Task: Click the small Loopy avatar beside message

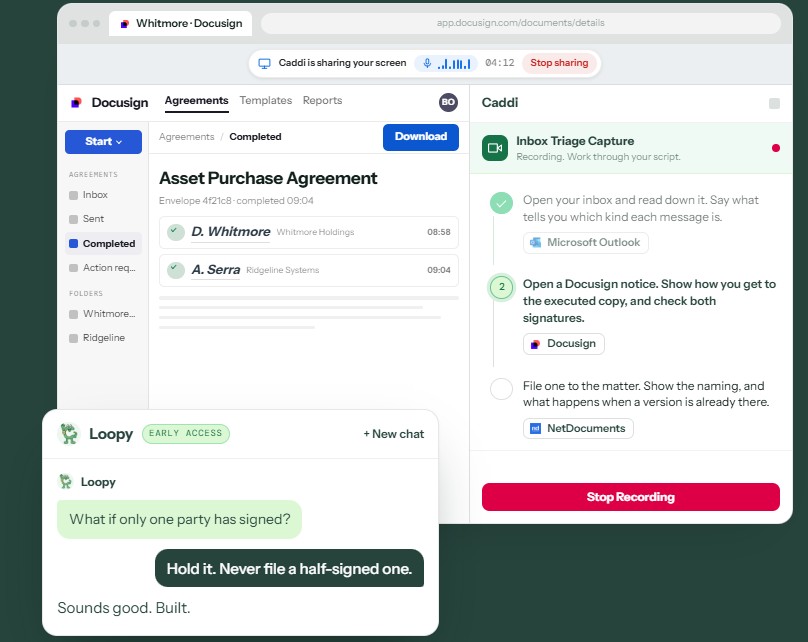Action: (x=65, y=482)
